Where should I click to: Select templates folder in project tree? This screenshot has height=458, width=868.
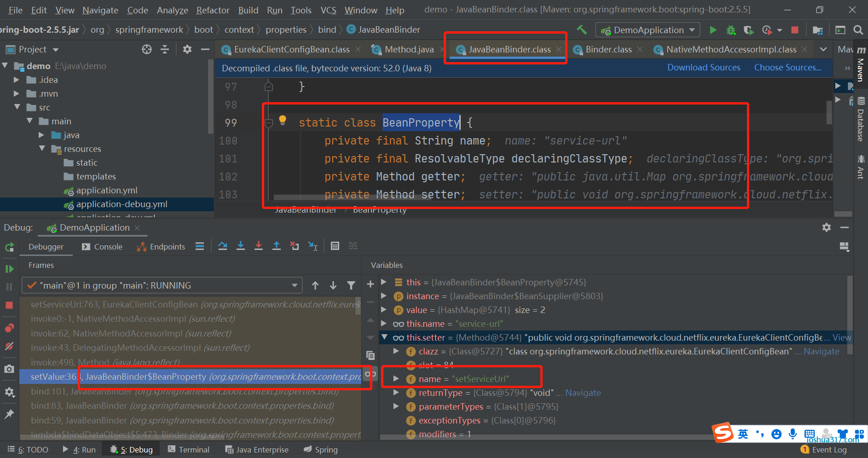[96, 176]
